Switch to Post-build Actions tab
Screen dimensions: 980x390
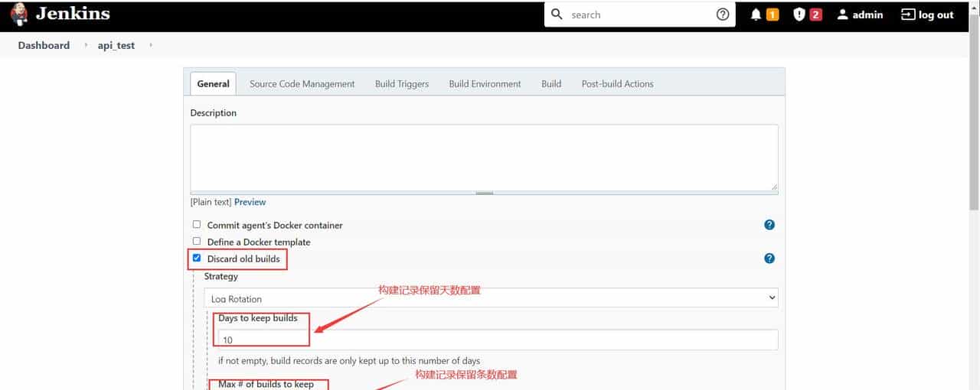point(617,84)
